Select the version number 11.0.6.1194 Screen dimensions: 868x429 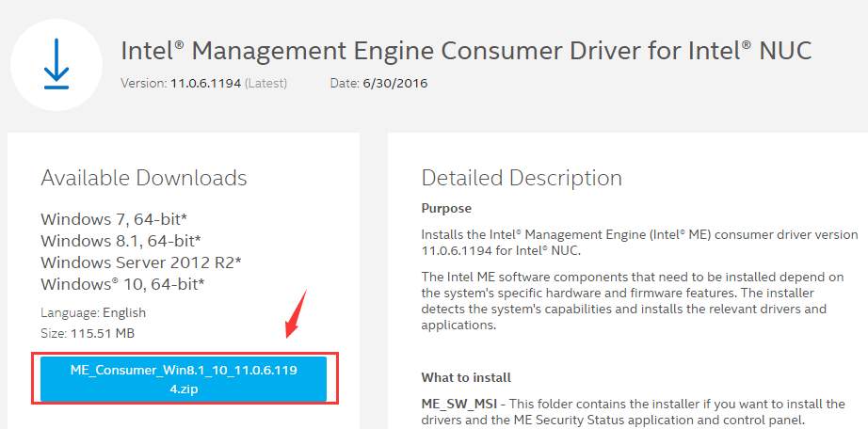coord(206,84)
